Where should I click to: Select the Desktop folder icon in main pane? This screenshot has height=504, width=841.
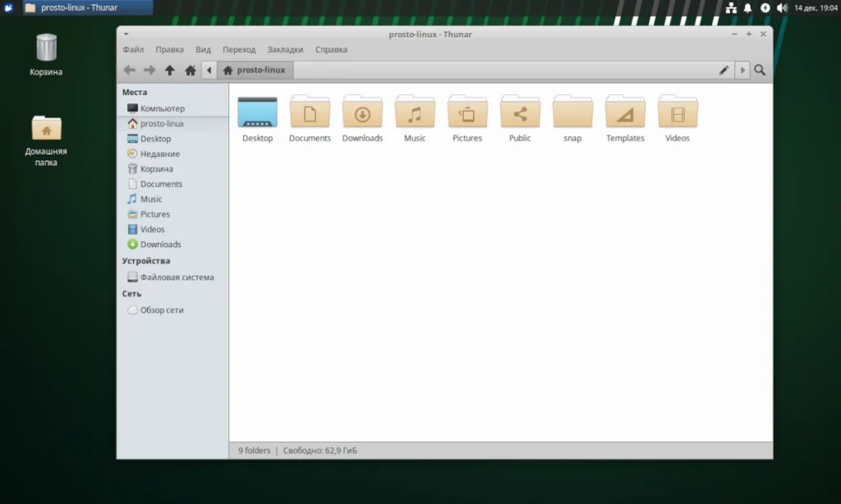[257, 112]
